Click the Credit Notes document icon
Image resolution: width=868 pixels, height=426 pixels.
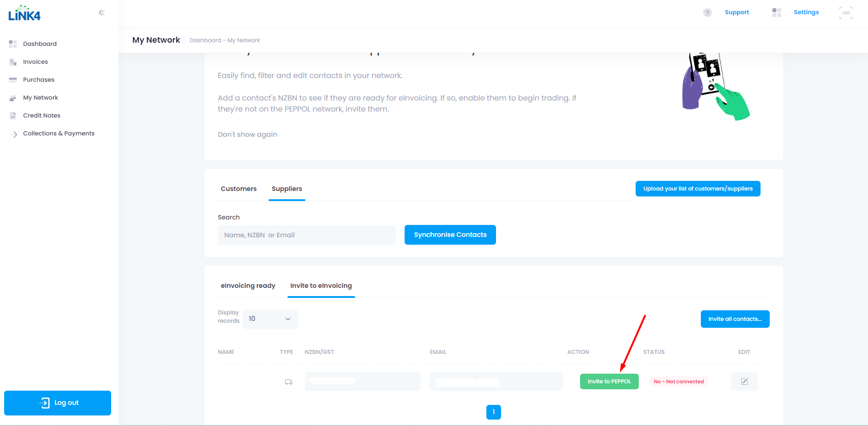pyautogui.click(x=13, y=116)
